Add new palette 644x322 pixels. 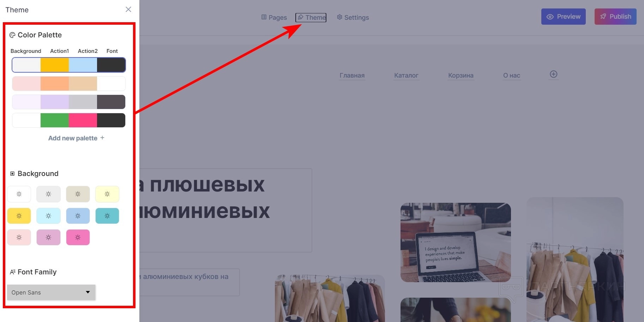point(76,138)
